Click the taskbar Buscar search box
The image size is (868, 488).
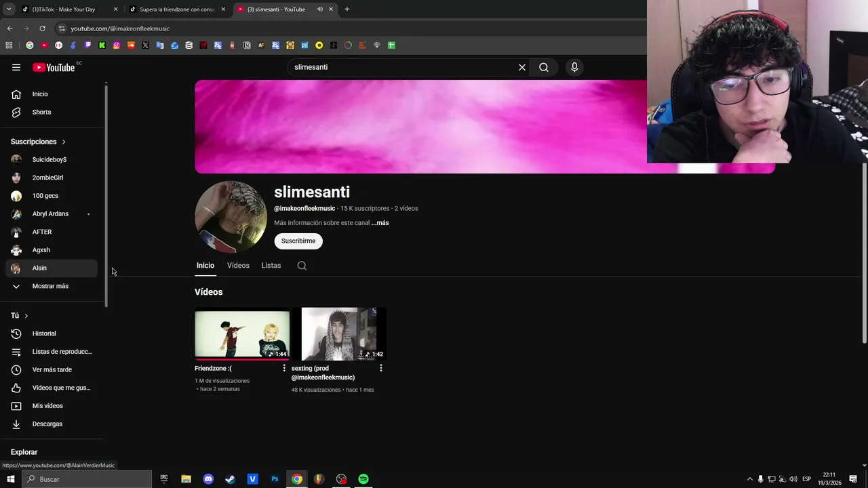pos(86,479)
